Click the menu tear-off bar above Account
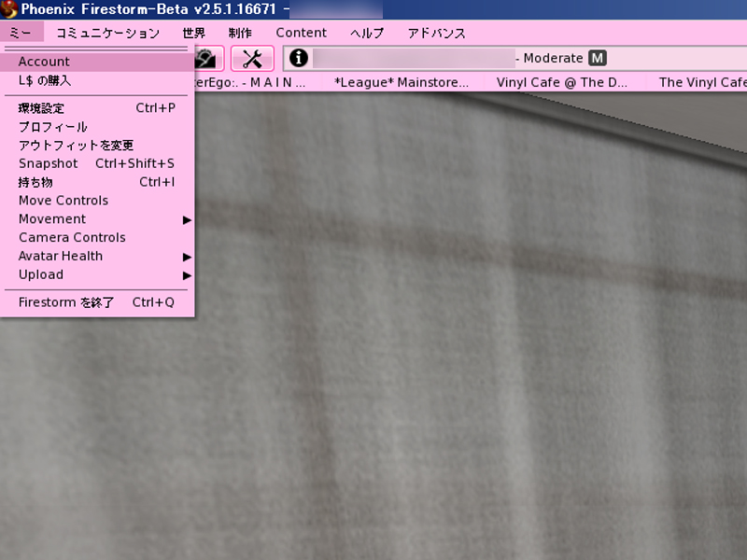 96,49
